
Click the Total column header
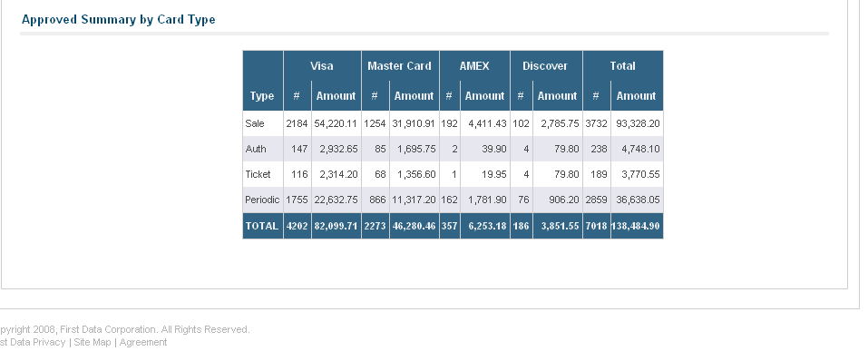pos(622,66)
